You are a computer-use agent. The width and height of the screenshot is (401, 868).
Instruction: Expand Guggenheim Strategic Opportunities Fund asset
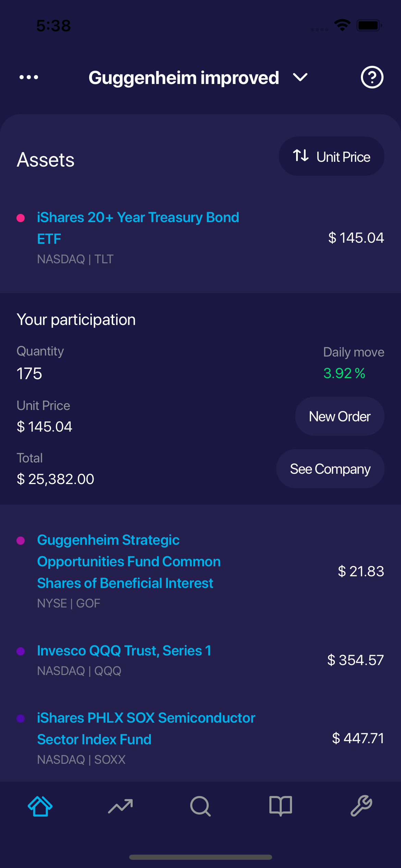[129, 562]
